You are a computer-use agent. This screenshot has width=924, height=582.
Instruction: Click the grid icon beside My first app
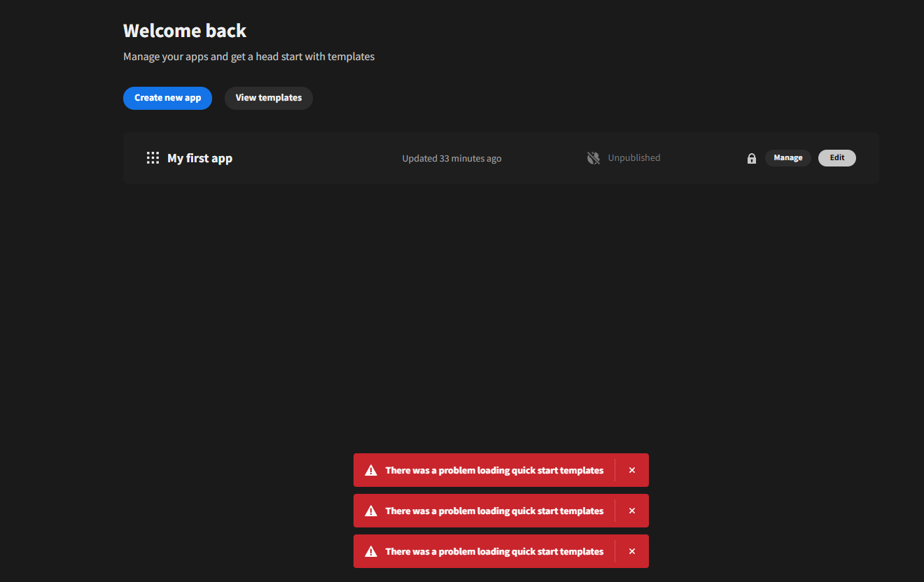point(153,158)
